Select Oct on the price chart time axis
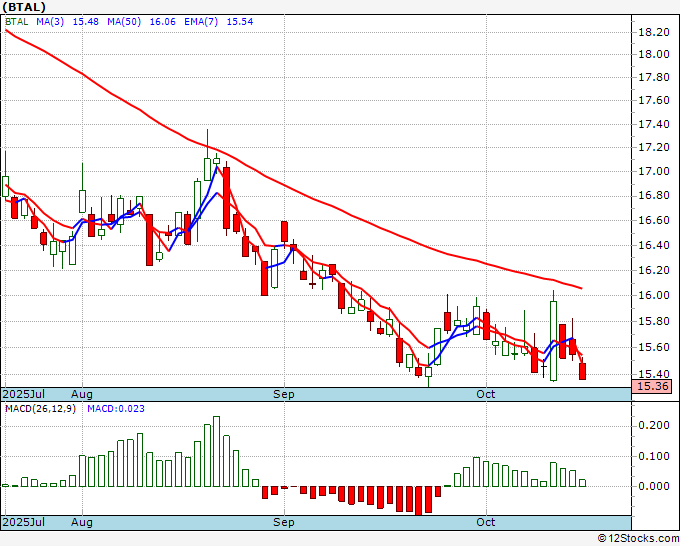 pos(486,394)
